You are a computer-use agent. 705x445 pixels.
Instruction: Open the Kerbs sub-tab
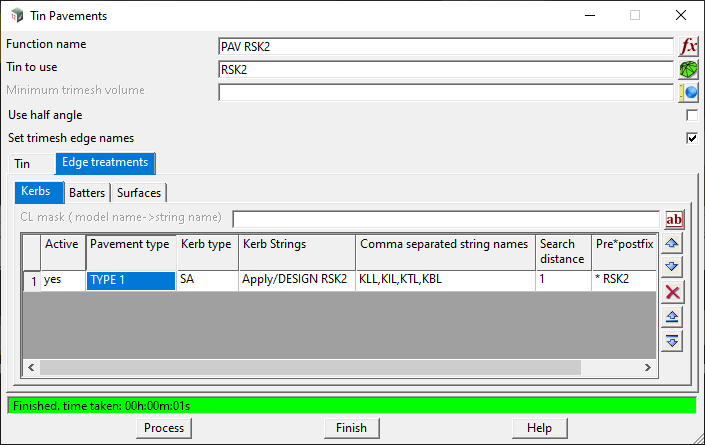point(39,191)
